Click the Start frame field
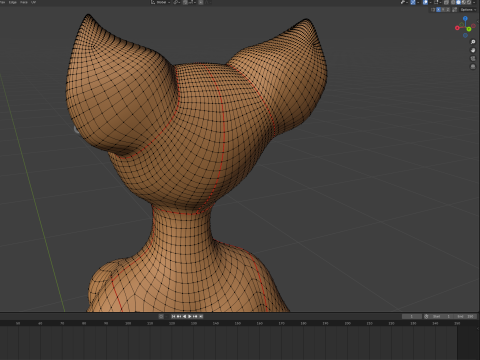The height and width of the screenshot is (360, 480). coord(442,316)
